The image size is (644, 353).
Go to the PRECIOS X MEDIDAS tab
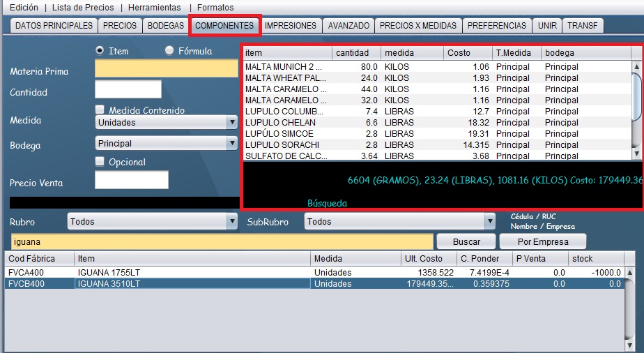[418, 26]
